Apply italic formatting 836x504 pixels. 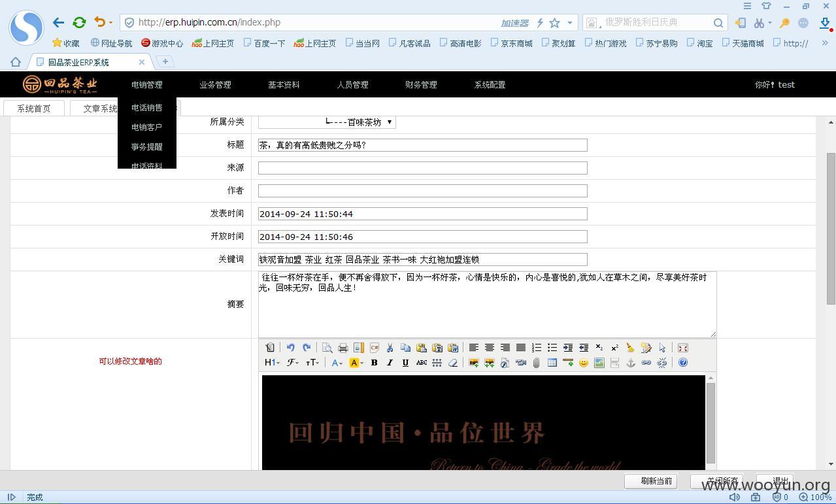[x=390, y=363]
